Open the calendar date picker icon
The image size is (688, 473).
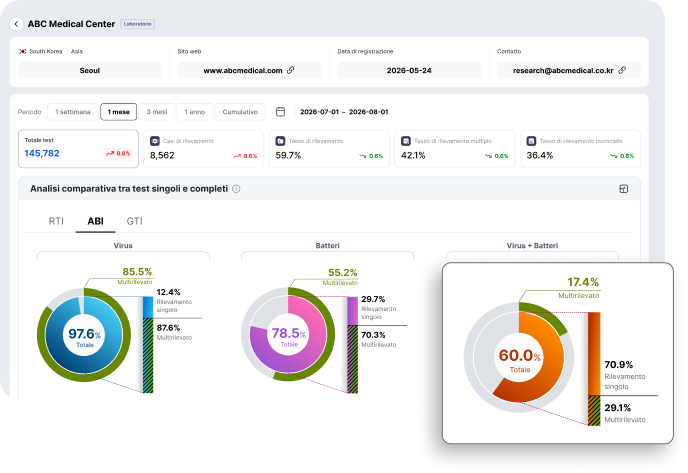click(x=280, y=112)
